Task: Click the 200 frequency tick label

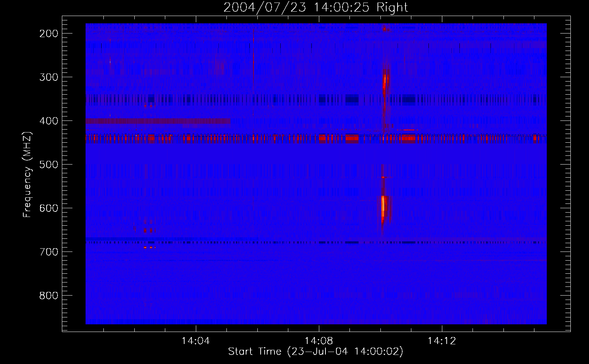Action: (x=49, y=33)
